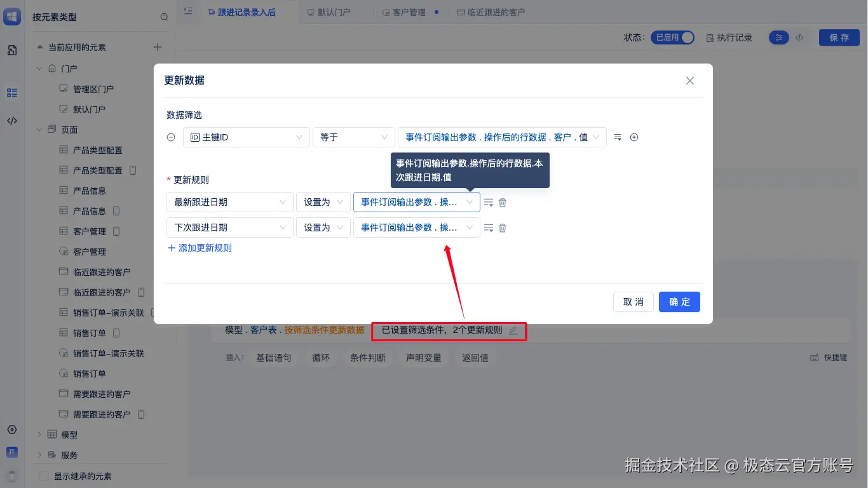This screenshot has height=488, width=868.
Task: Open the code icon in left rail
Action: (12, 121)
